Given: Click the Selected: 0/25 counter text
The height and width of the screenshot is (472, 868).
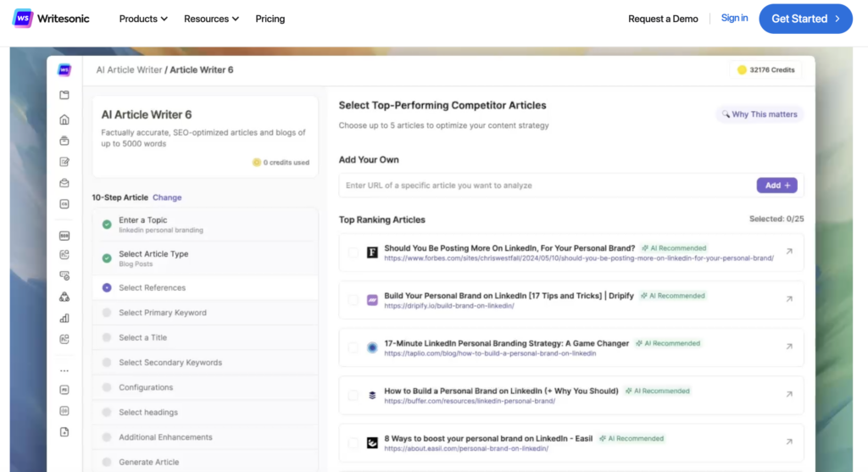Looking at the screenshot, I should pos(776,219).
